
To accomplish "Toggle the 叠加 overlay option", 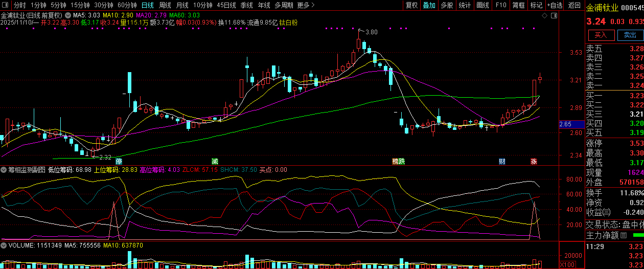I will (429, 5).
